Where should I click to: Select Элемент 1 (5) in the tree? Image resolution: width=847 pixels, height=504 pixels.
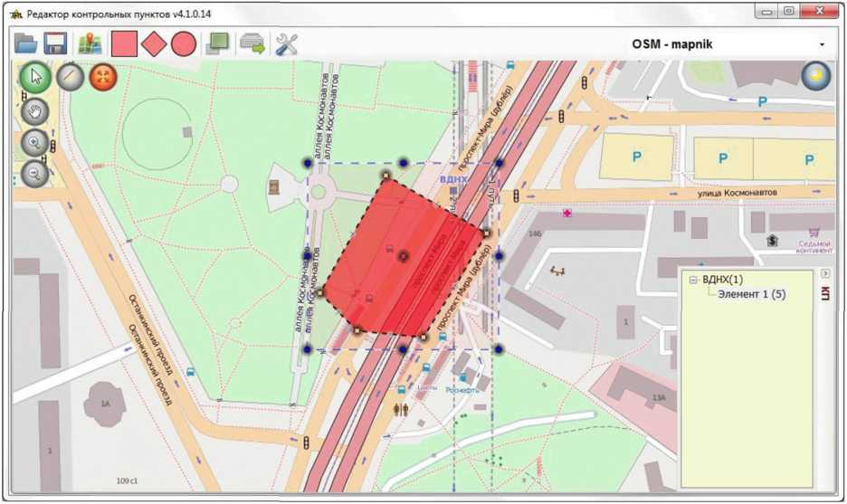click(x=751, y=294)
